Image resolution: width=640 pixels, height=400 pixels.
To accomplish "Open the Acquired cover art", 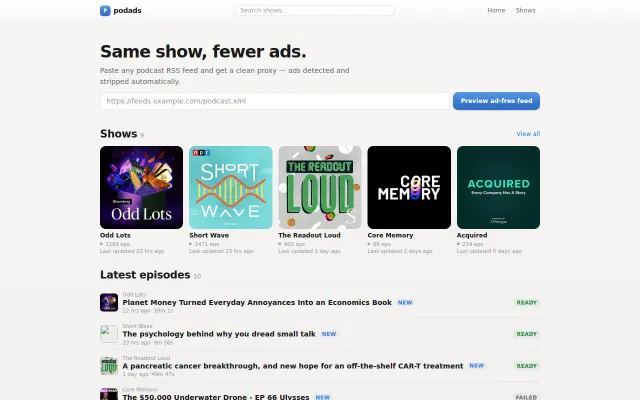I will click(x=498, y=187).
